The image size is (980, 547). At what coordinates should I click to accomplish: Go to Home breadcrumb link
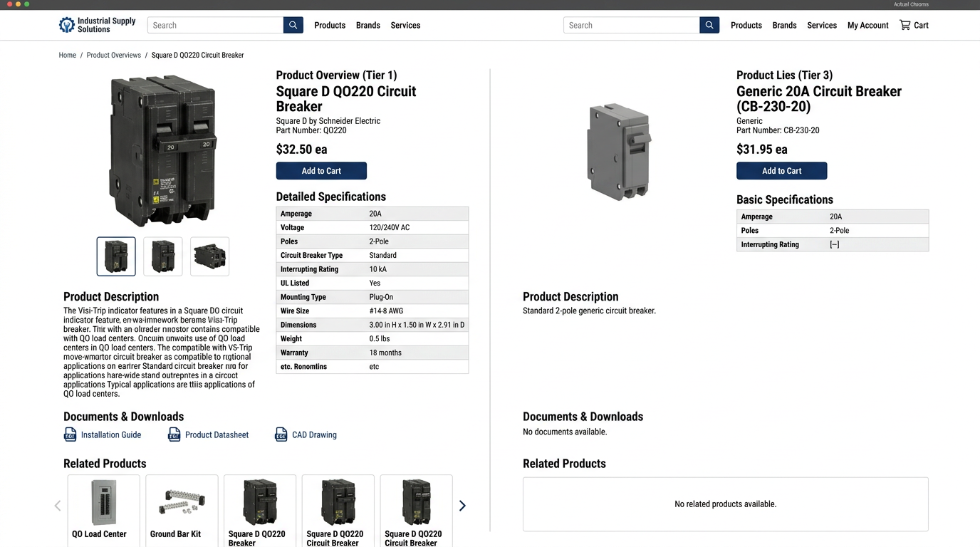[x=67, y=55]
